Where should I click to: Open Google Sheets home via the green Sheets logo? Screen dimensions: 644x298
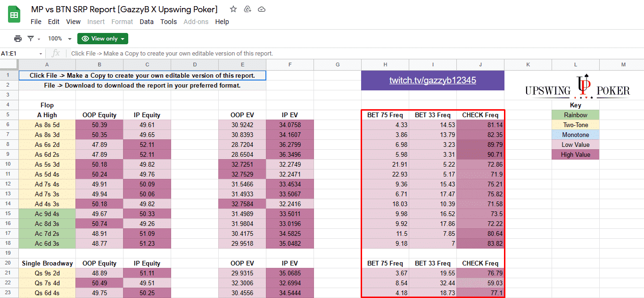point(14,14)
